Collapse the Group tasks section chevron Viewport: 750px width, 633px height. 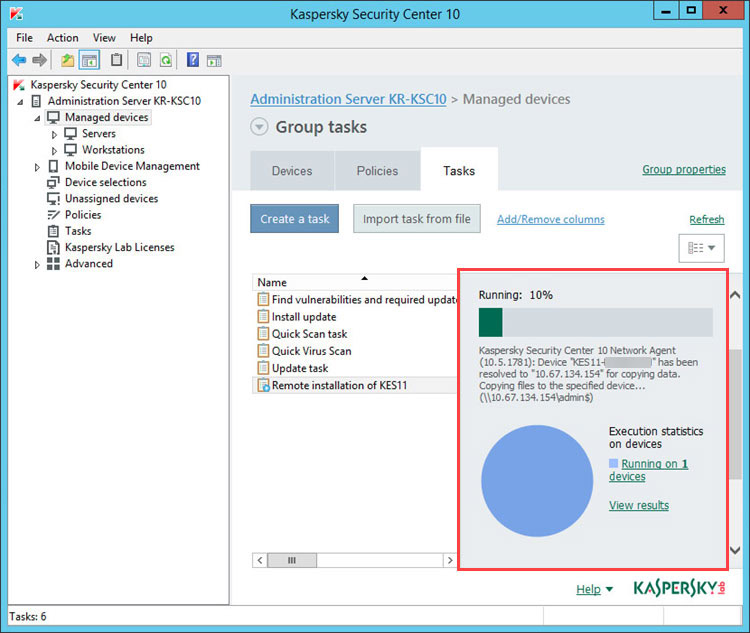coord(259,127)
